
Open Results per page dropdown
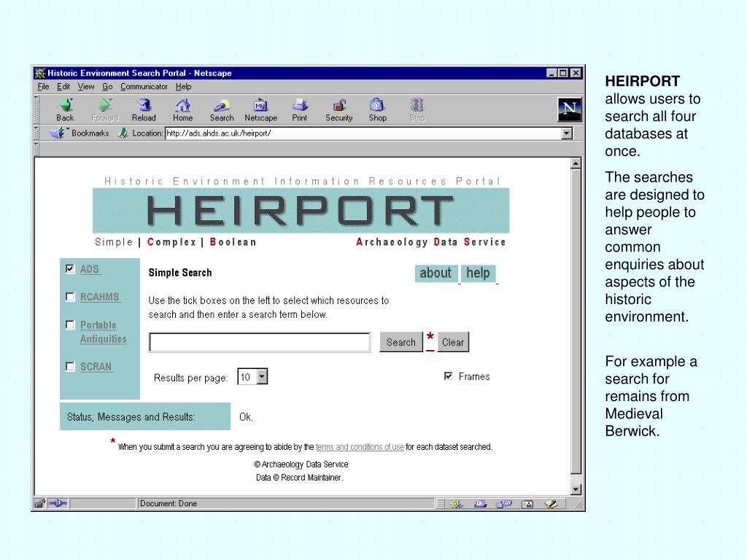coord(262,377)
